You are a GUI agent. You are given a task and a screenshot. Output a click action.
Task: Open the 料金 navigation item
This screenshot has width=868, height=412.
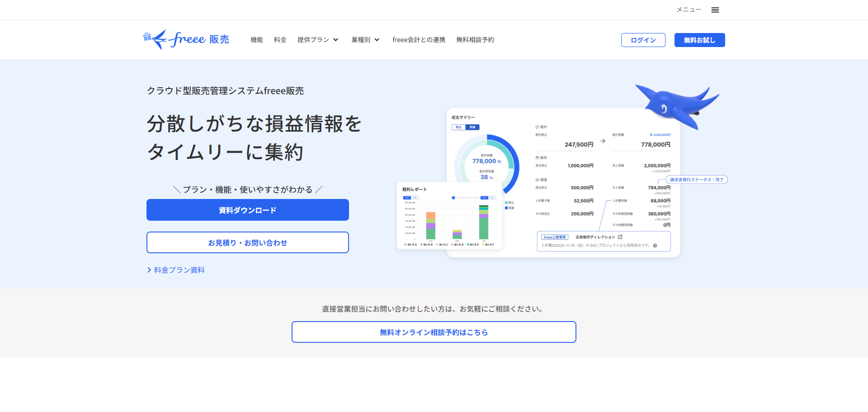pyautogui.click(x=280, y=40)
